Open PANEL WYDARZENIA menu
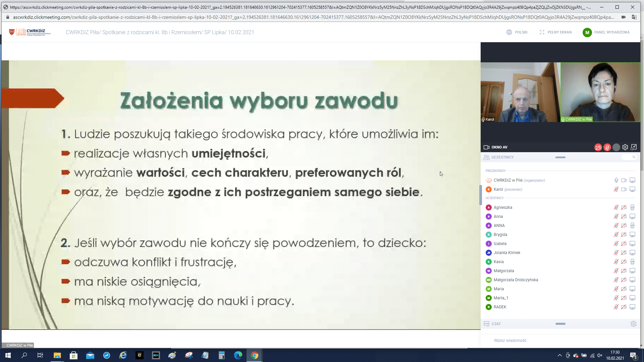 [606, 32]
